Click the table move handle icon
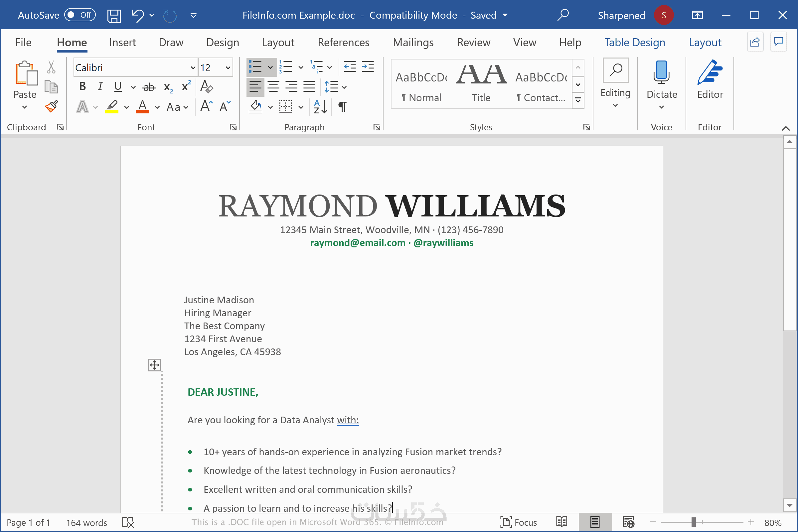 pos(154,365)
